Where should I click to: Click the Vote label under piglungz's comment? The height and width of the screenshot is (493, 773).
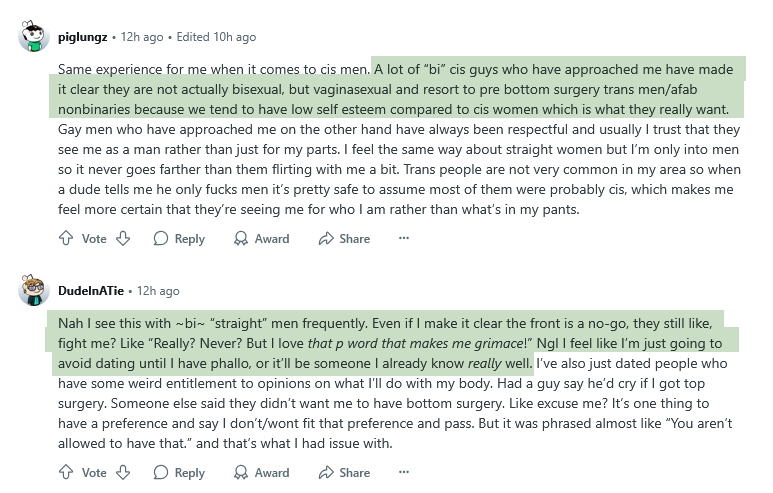(x=94, y=239)
